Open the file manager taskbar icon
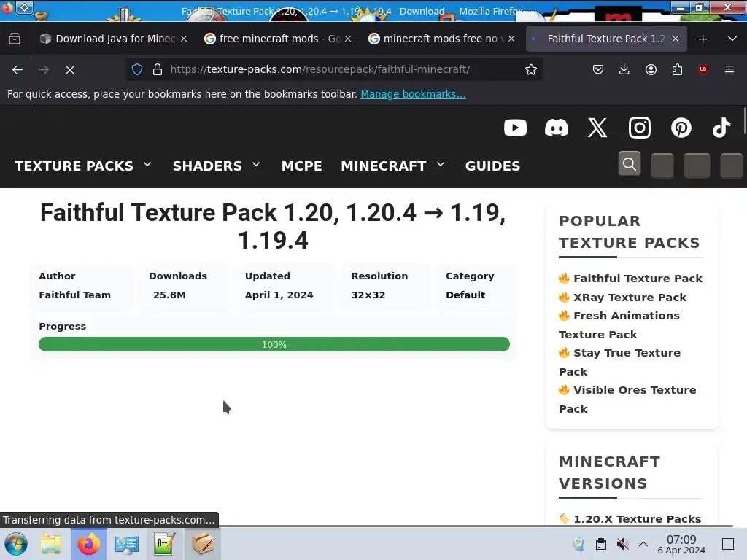 coord(51,544)
